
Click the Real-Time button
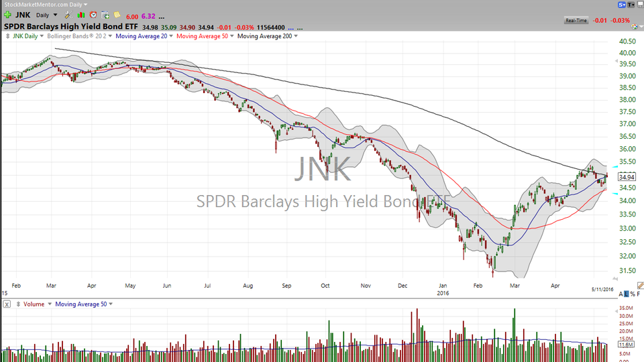point(576,21)
